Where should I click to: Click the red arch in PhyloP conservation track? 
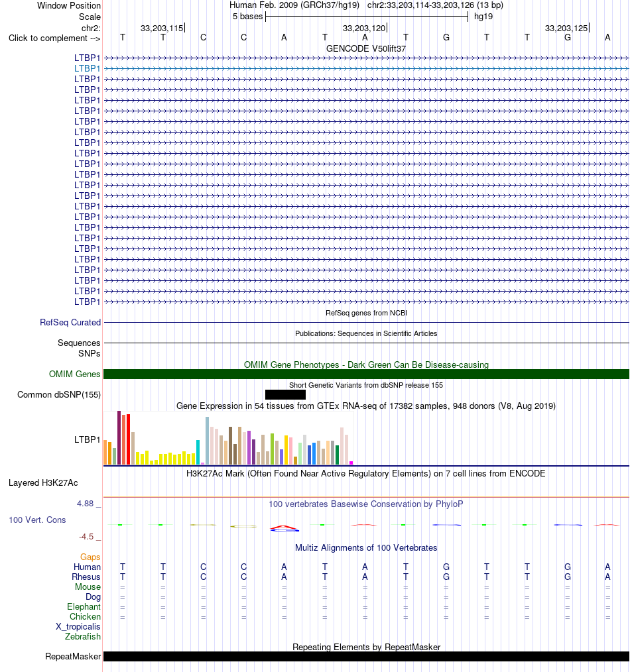pyautogui.click(x=284, y=527)
